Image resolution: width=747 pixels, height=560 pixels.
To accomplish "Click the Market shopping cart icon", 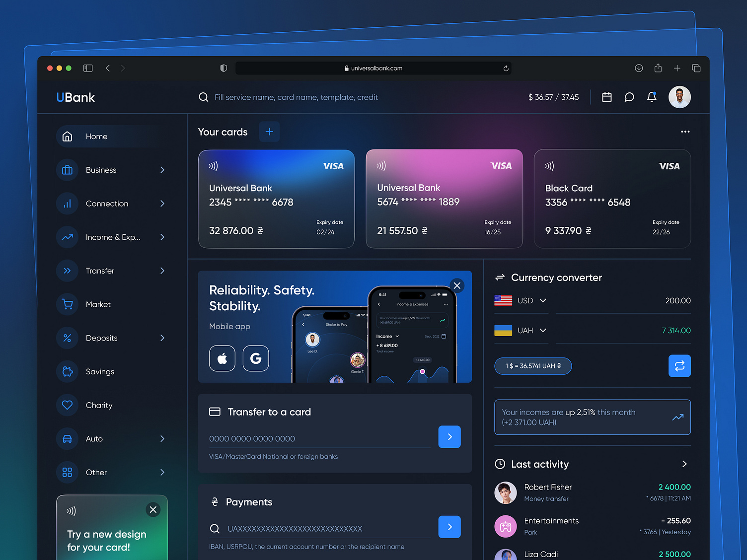I will 68,304.
